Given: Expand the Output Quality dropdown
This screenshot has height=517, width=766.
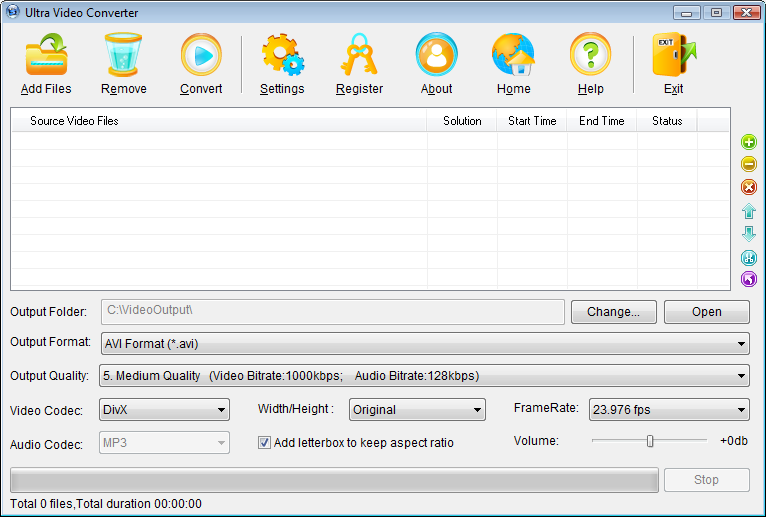Looking at the screenshot, I should click(424, 376).
